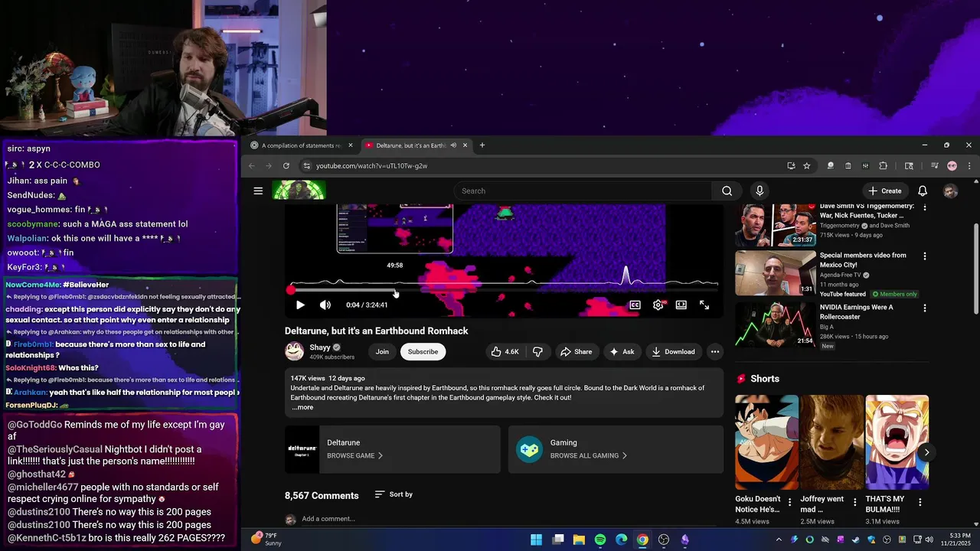Bookmark this page with the star

tap(806, 165)
